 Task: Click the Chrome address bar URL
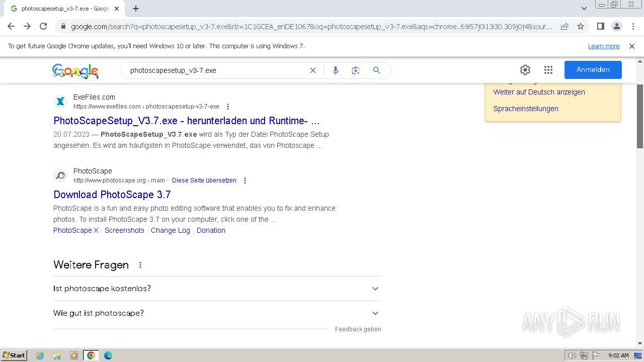click(x=311, y=27)
